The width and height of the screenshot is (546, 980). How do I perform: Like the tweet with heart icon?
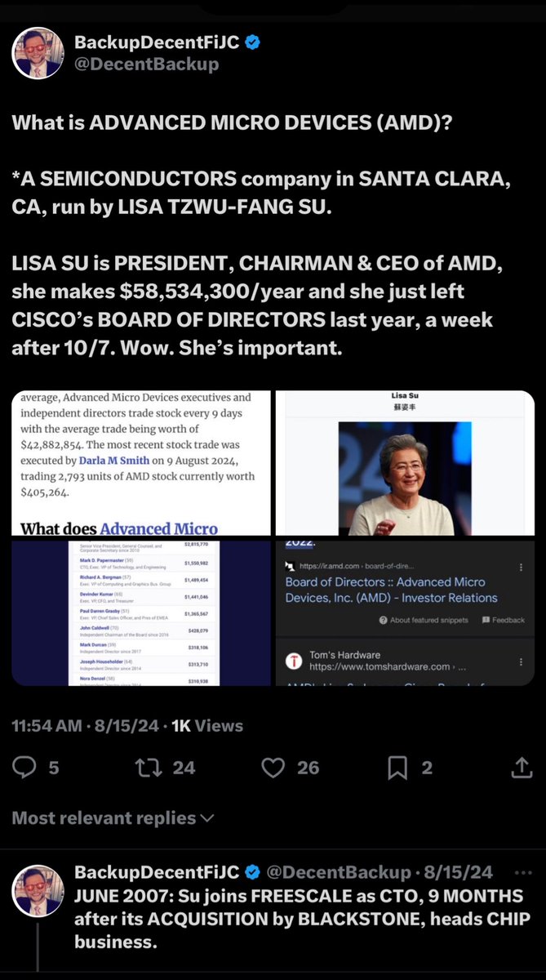(x=273, y=767)
